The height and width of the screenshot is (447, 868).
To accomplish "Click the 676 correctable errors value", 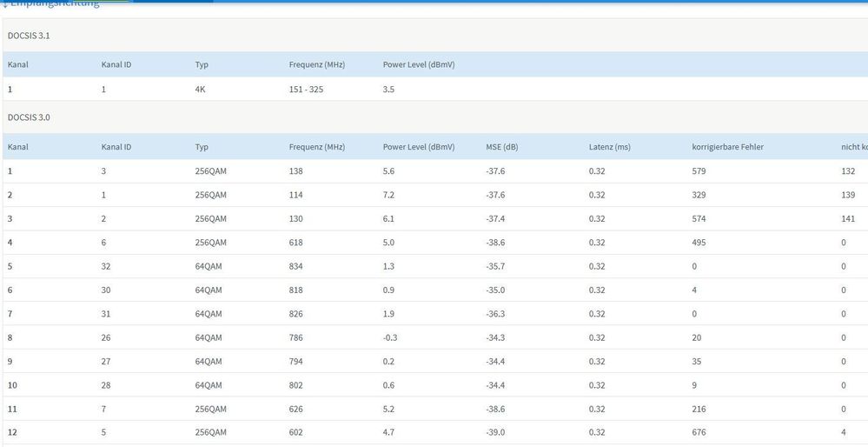I will click(x=699, y=432).
